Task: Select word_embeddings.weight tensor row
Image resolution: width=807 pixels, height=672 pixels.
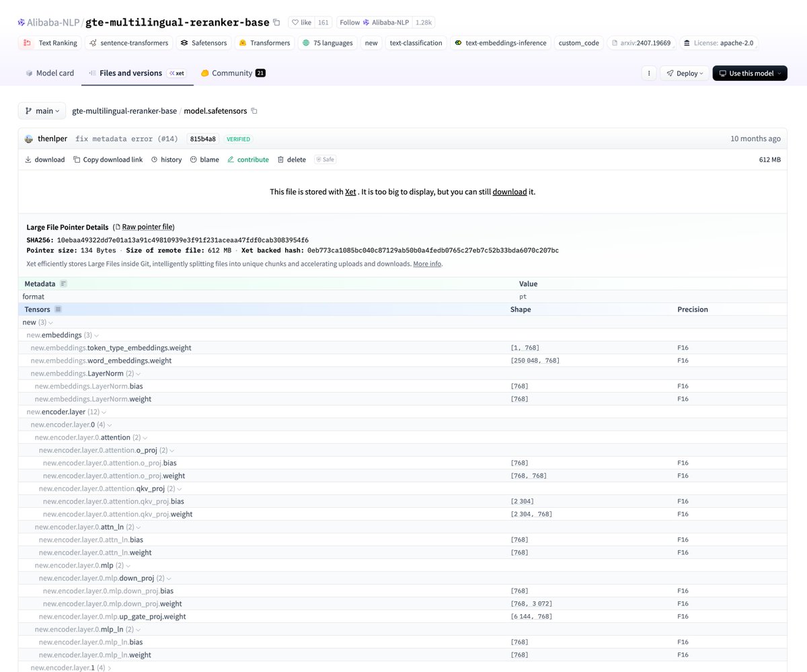Action: pyautogui.click(x=402, y=361)
